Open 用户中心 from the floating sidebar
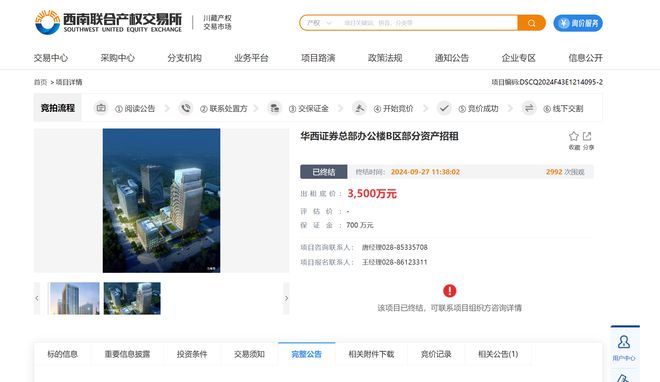This screenshot has width=660, height=382. [624, 347]
